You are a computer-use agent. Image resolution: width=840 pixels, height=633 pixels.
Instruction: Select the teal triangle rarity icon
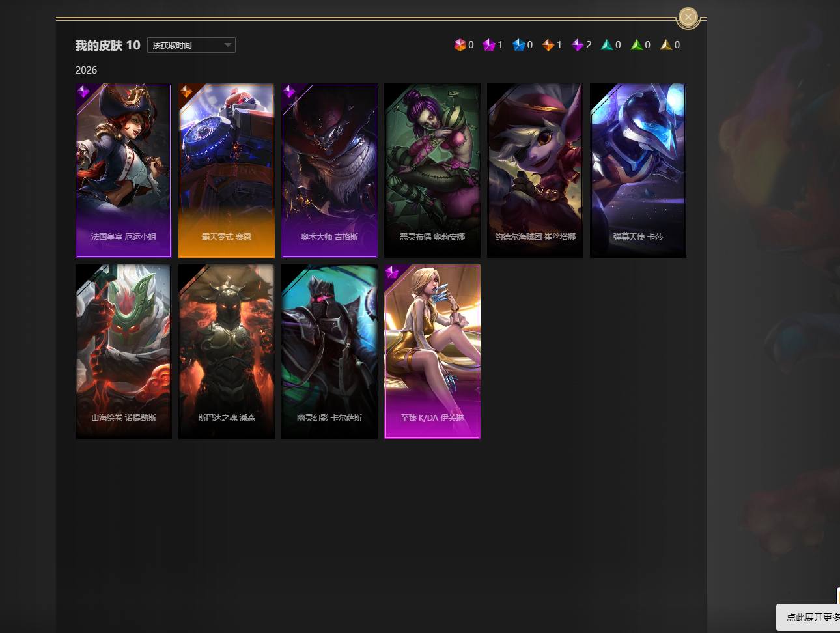pyautogui.click(x=607, y=45)
